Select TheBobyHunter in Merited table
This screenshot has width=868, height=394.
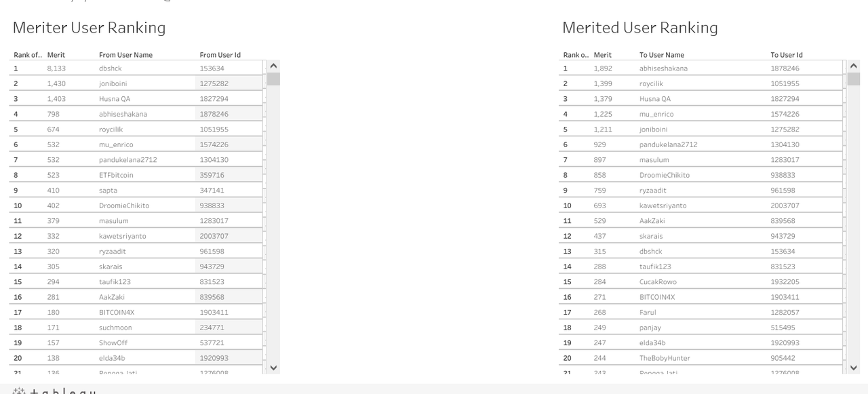pyautogui.click(x=664, y=358)
